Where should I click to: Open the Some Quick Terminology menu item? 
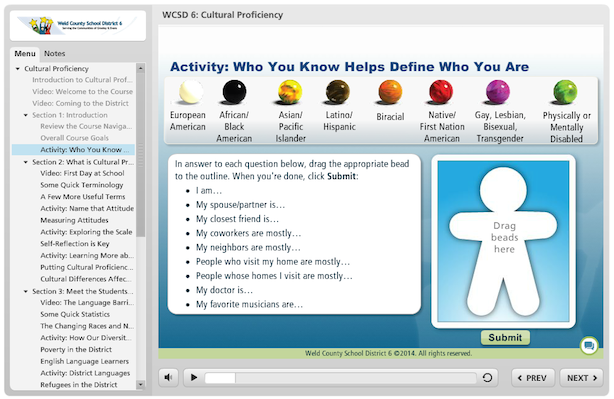pos(81,185)
